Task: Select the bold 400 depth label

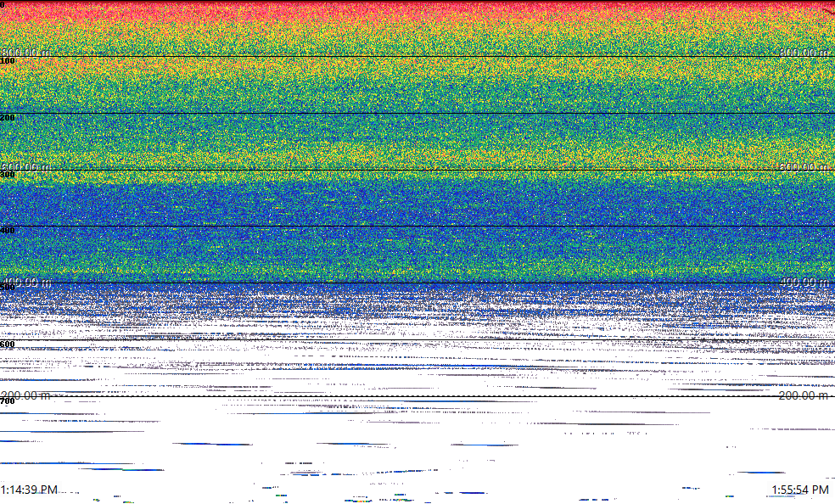Action: click(8, 231)
